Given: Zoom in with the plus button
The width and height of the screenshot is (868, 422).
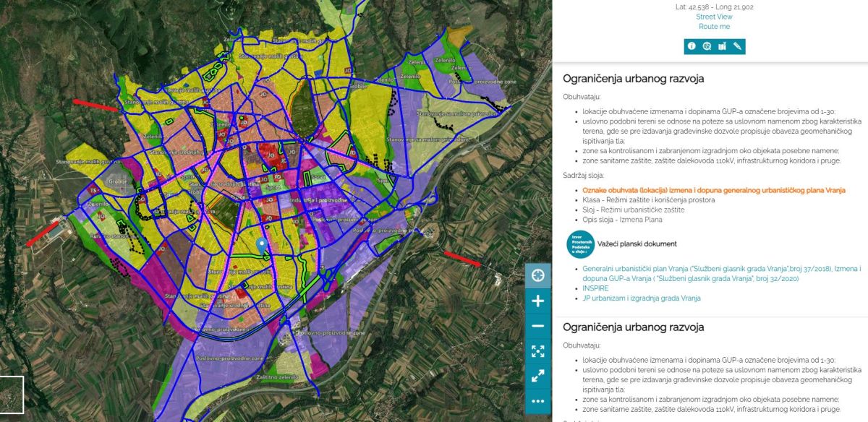Looking at the screenshot, I should click(x=537, y=301).
